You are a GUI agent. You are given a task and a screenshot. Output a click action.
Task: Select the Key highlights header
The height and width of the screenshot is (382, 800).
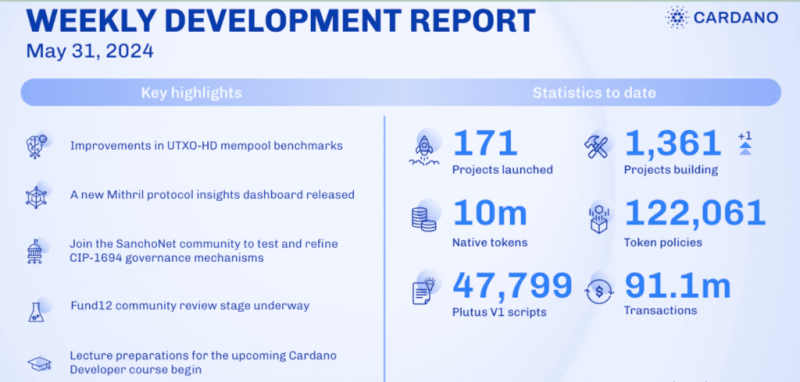tap(191, 93)
